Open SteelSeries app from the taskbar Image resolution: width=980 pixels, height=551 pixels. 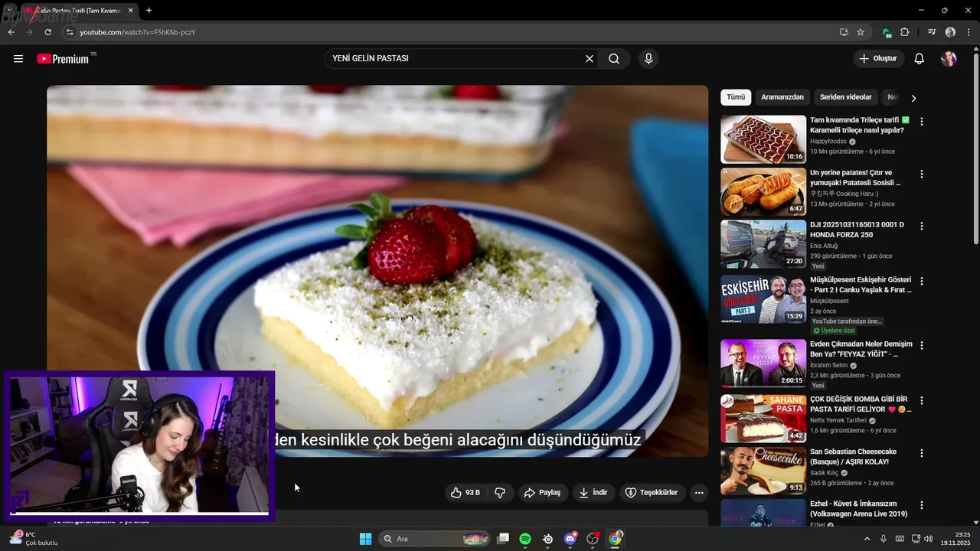[x=548, y=539]
